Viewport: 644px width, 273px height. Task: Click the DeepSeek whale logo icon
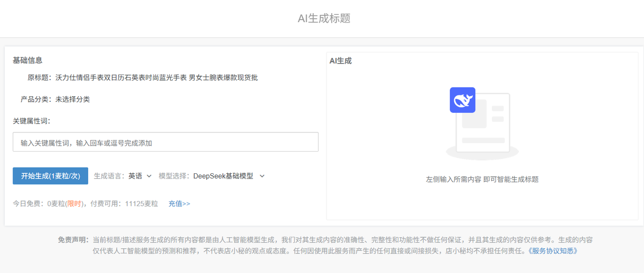click(x=462, y=100)
